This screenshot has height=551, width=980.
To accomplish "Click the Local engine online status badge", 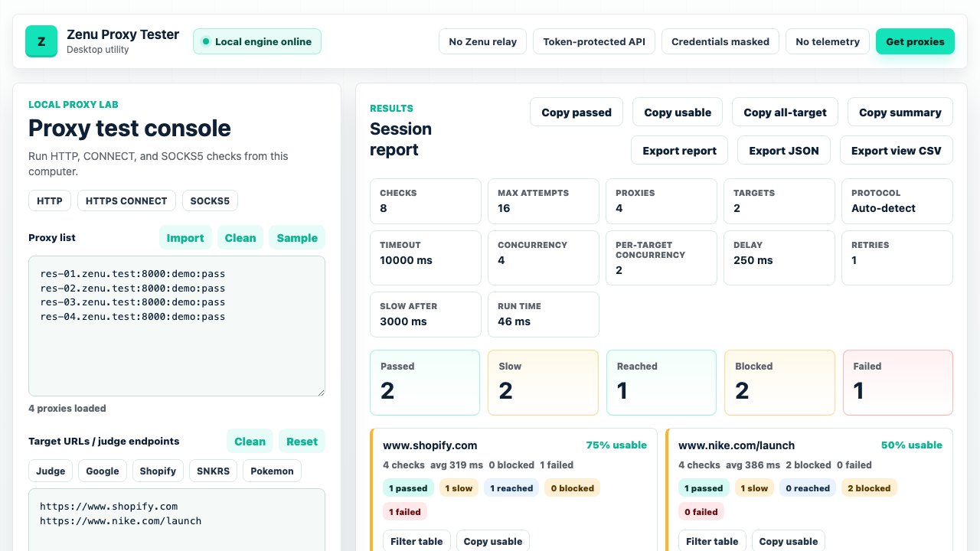I will (257, 41).
